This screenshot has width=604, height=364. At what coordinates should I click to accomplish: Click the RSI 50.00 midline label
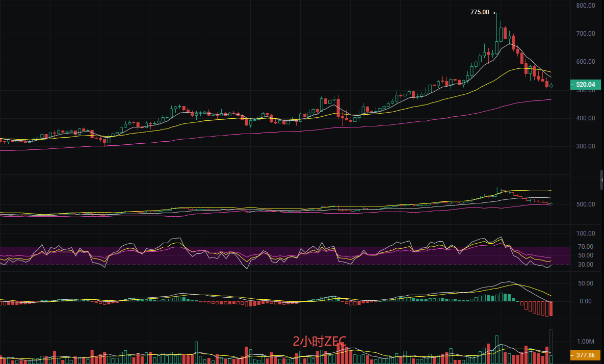[586, 255]
